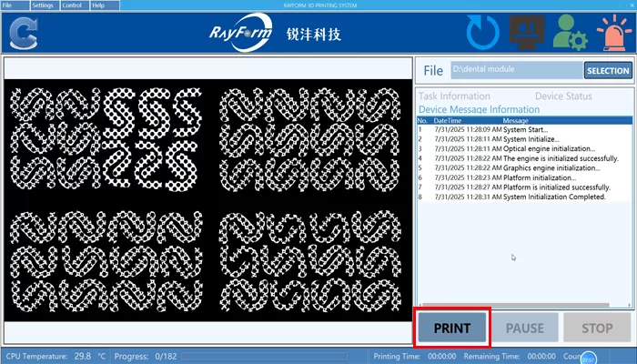
Task: Switch to Task Information tab
Action: (x=454, y=96)
